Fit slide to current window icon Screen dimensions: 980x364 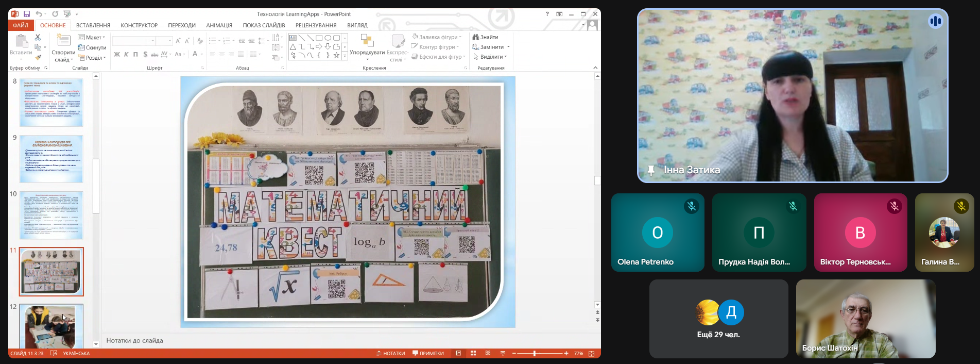click(591, 354)
